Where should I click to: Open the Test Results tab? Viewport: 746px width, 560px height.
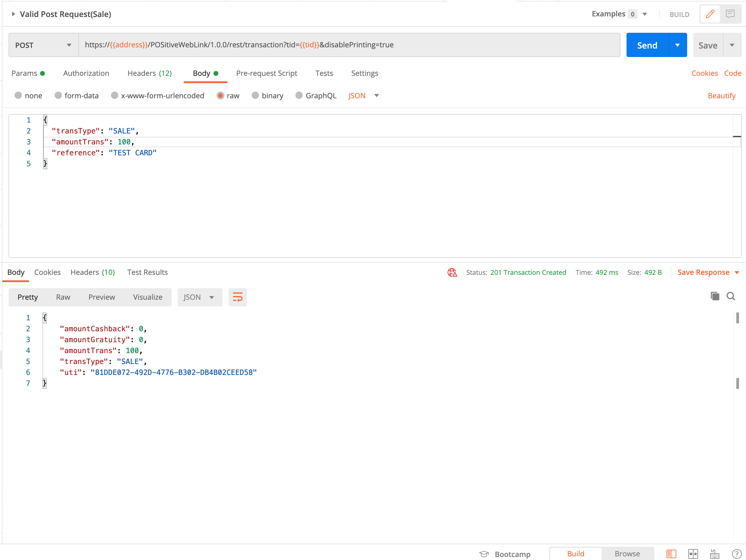[x=147, y=272]
